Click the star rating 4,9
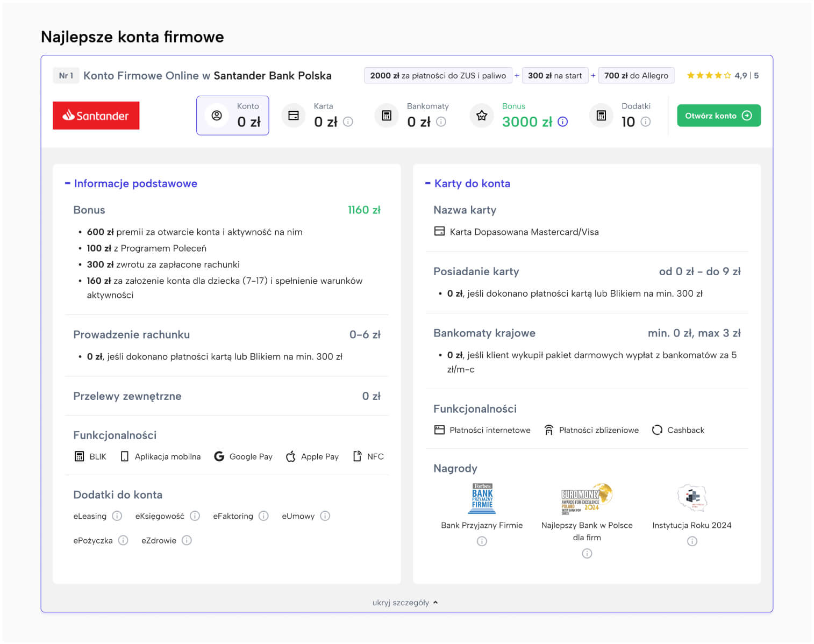The height and width of the screenshot is (644, 814). (x=709, y=76)
